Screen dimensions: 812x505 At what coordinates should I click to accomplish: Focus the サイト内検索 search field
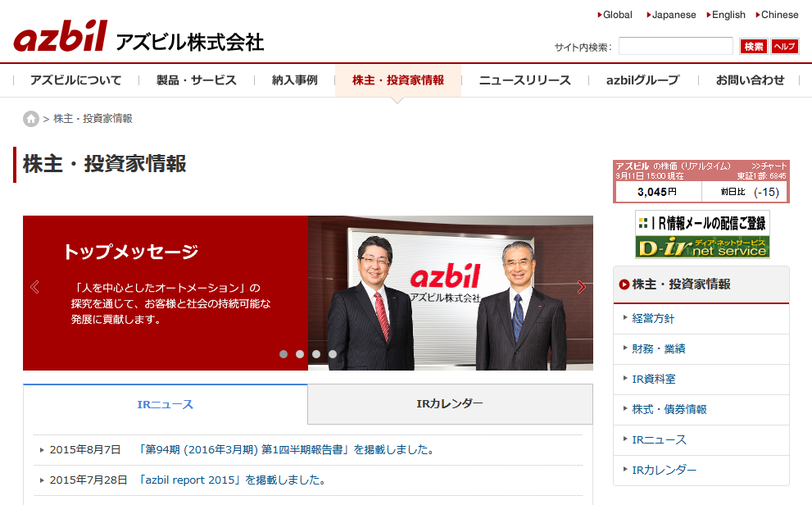[x=676, y=46]
